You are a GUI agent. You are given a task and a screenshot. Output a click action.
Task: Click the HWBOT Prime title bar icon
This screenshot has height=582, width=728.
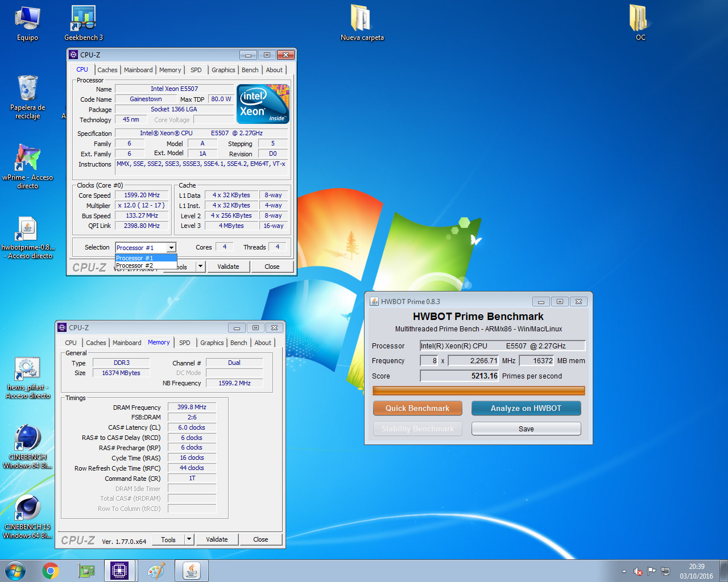374,301
